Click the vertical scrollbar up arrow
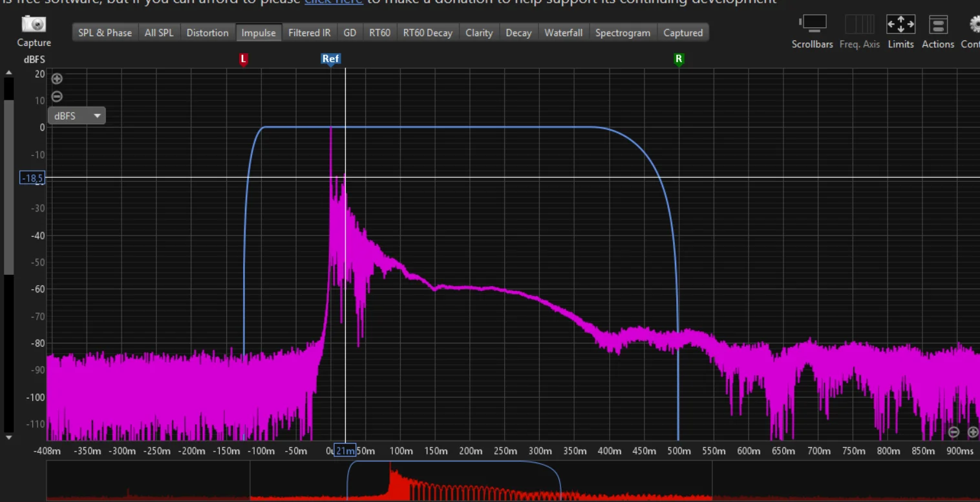The width and height of the screenshot is (980, 502). [x=8, y=73]
